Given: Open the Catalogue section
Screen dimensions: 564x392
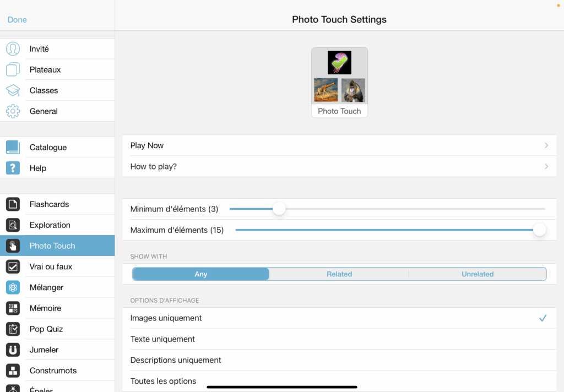Looking at the screenshot, I should [48, 148].
